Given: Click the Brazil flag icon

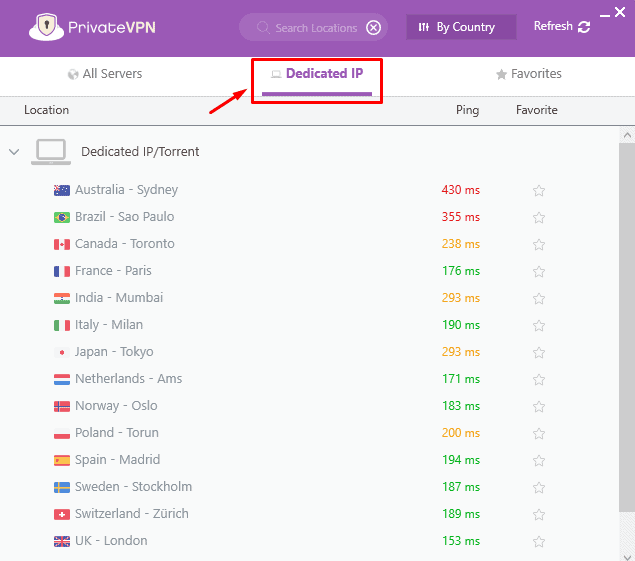Looking at the screenshot, I should 62,217.
